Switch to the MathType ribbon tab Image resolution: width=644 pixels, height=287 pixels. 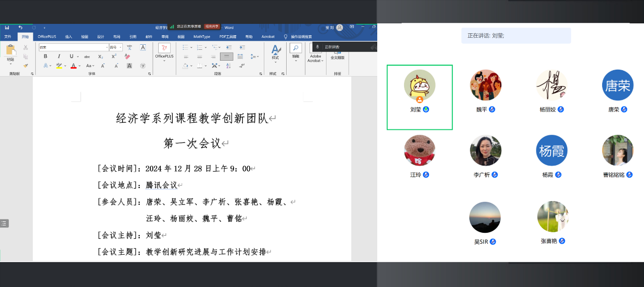click(x=202, y=36)
